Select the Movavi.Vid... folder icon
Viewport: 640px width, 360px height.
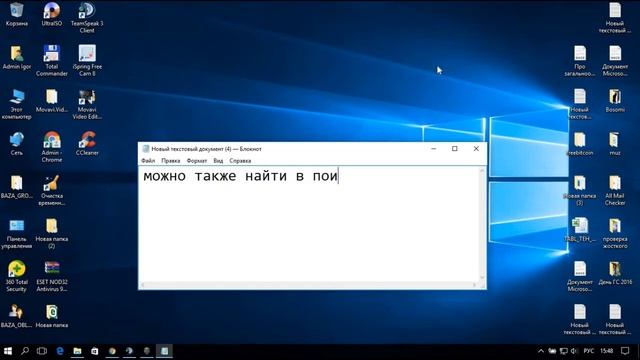52,101
